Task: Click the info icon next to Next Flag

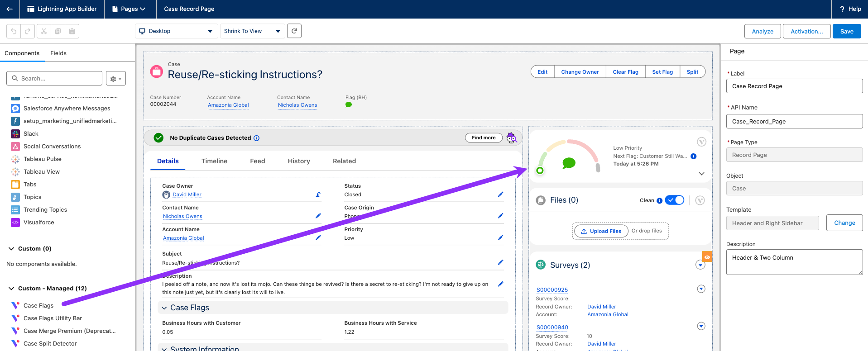Action: point(694,157)
